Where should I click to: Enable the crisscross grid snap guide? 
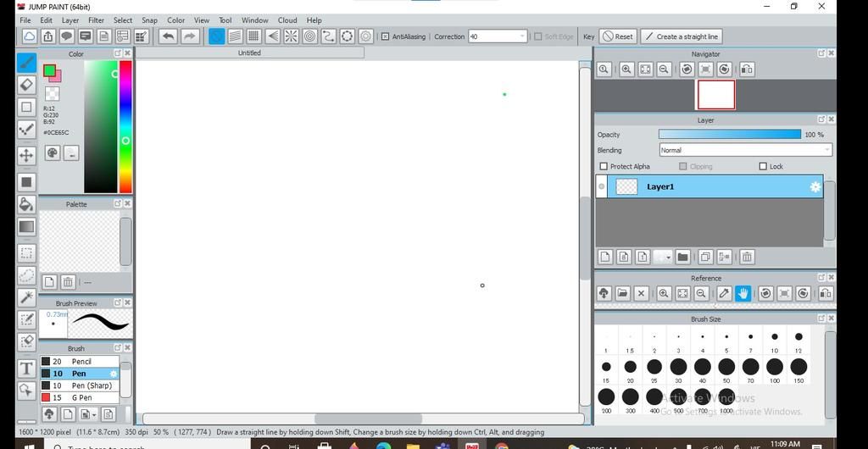click(253, 36)
